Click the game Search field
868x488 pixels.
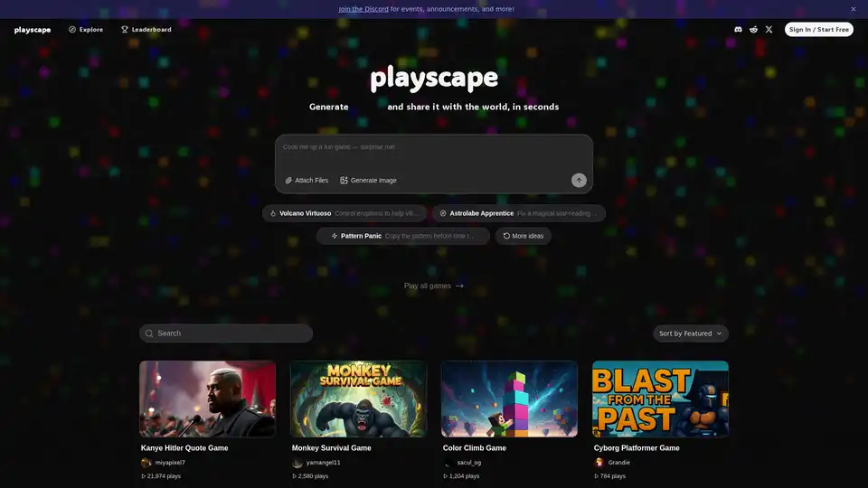point(226,333)
